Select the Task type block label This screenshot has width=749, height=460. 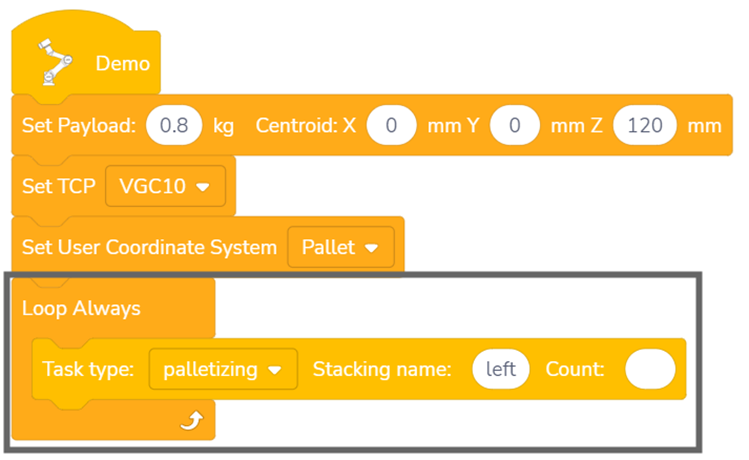pyautogui.click(x=88, y=369)
